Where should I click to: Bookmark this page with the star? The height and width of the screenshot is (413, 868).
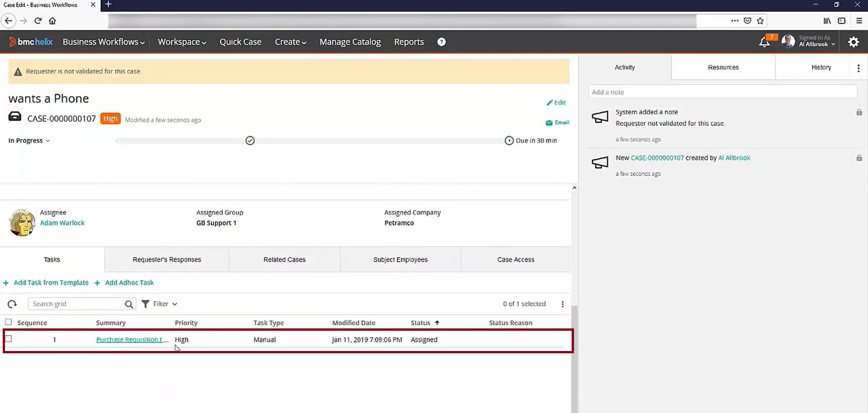[760, 21]
